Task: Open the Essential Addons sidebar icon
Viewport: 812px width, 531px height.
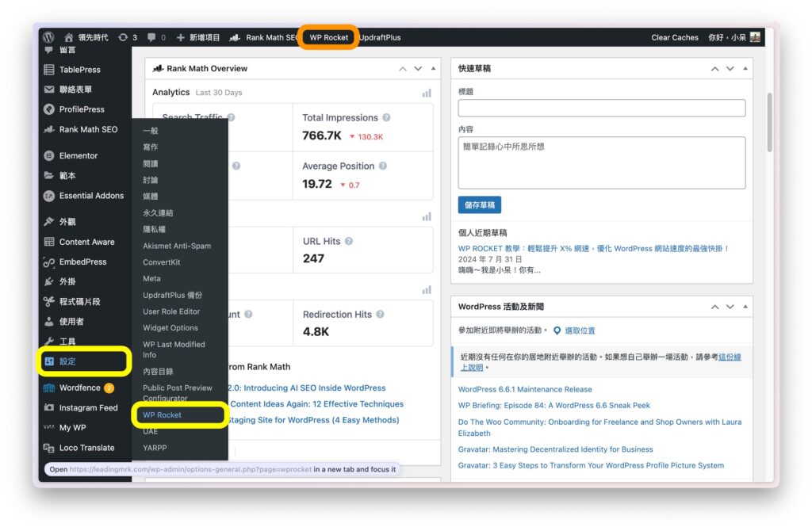Action: pyautogui.click(x=49, y=196)
